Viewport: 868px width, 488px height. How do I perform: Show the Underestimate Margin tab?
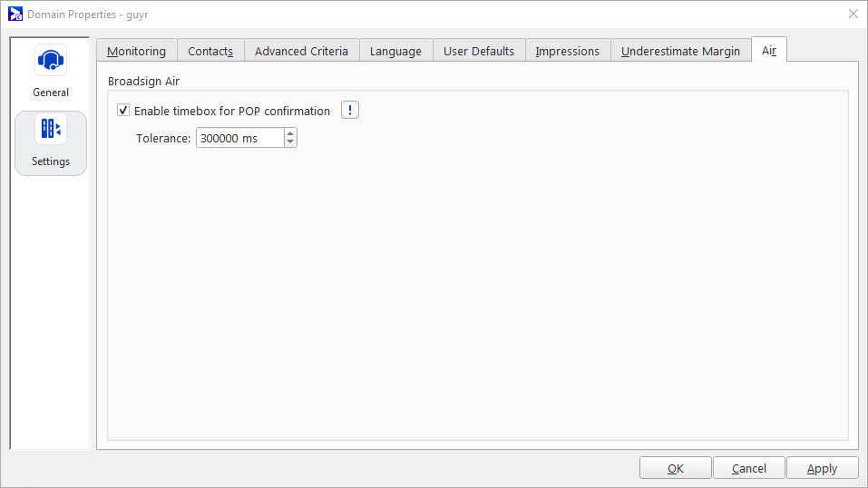pos(680,51)
